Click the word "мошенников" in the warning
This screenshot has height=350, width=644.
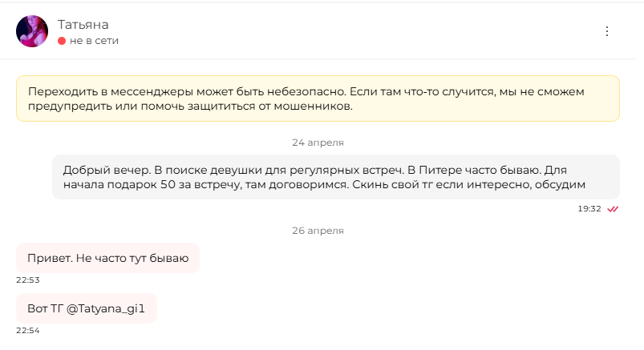(312, 107)
